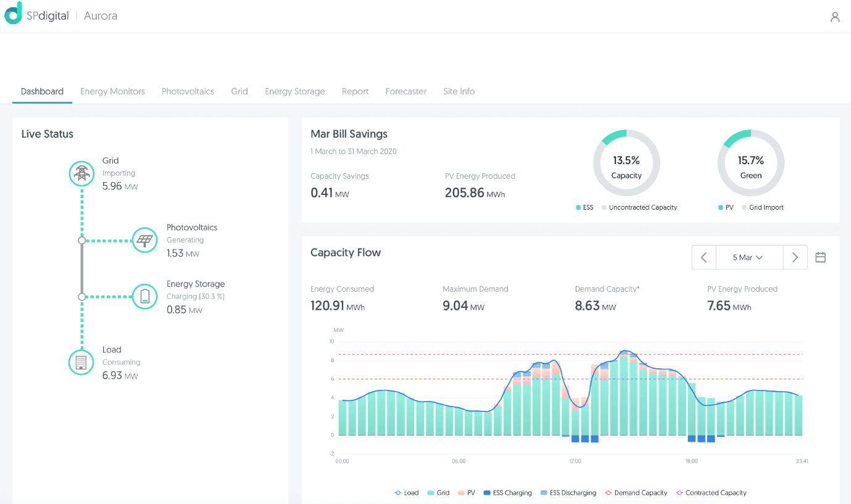Screen dimensions: 851x504
Task: Hide ESS Charging series in legend
Action: click(508, 493)
